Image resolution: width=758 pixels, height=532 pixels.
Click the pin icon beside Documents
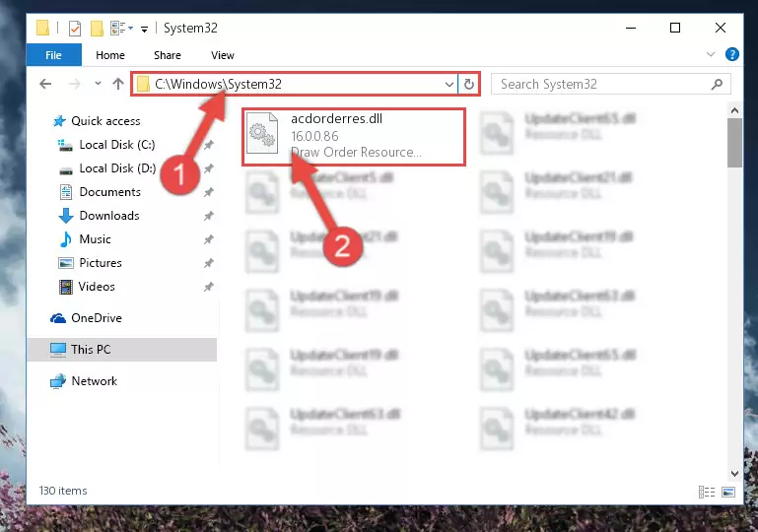point(208,192)
